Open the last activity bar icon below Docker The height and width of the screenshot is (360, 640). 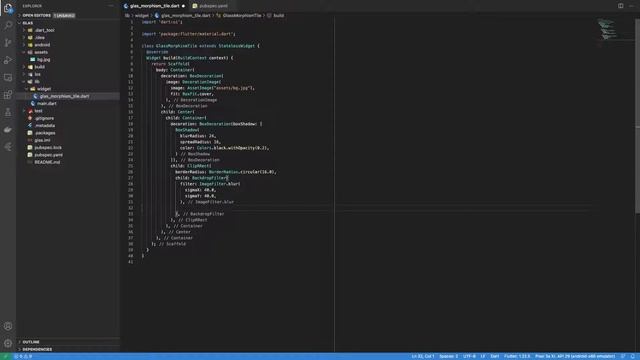[x=8, y=147]
